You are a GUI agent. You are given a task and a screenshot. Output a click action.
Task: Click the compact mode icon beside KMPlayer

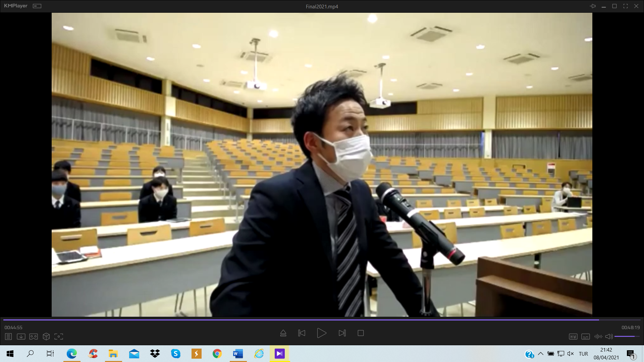pyautogui.click(x=37, y=6)
